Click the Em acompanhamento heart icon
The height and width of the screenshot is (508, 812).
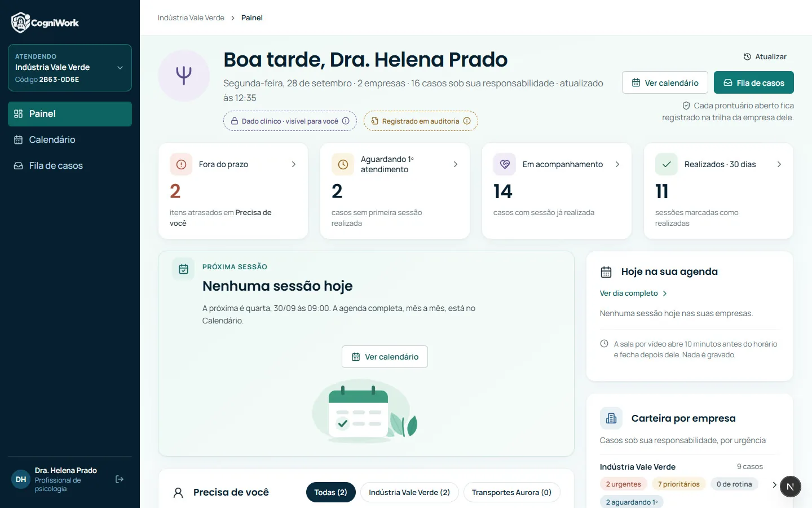pos(505,164)
